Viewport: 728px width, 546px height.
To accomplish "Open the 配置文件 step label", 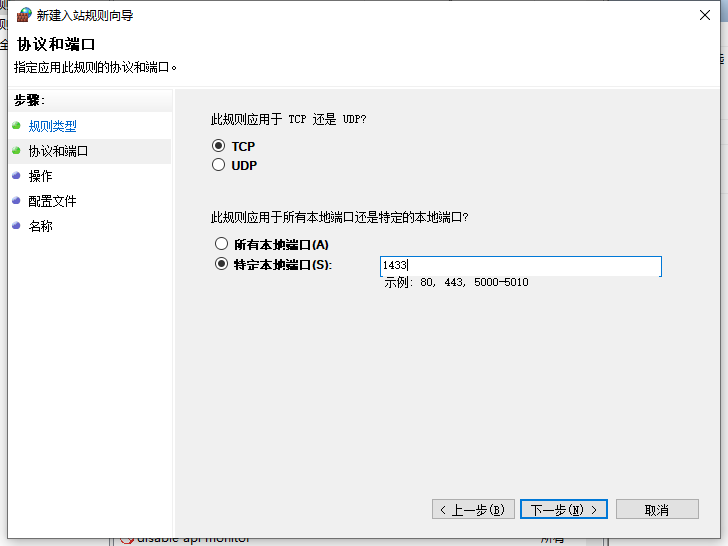I will click(52, 201).
